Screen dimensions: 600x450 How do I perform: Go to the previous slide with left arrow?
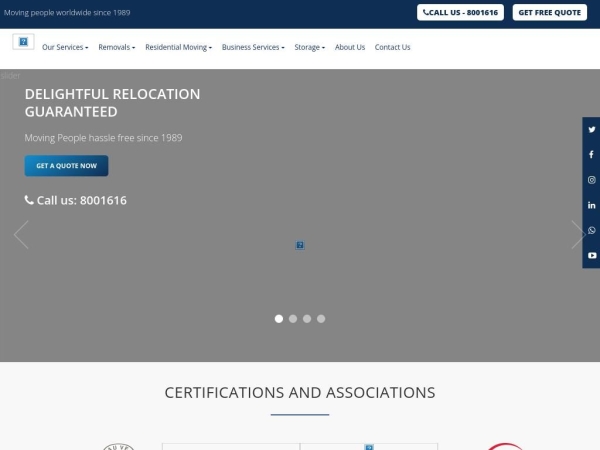coord(21,235)
